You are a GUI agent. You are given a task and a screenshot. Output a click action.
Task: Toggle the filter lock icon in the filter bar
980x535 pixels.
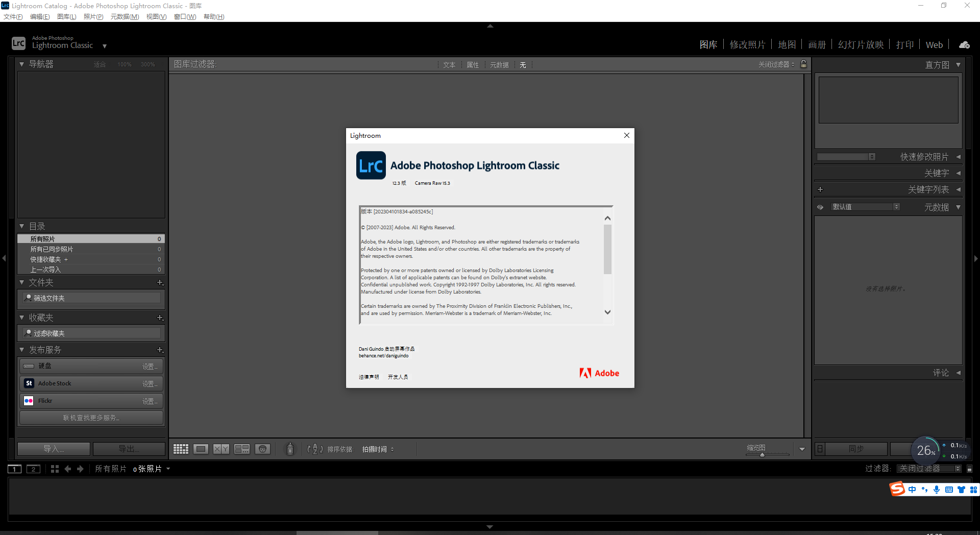pos(803,64)
